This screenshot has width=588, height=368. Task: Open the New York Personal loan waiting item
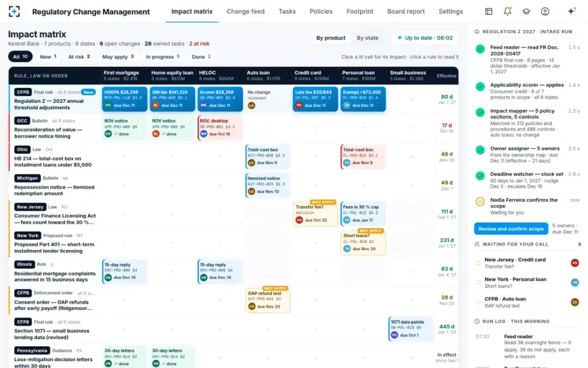pos(528,282)
